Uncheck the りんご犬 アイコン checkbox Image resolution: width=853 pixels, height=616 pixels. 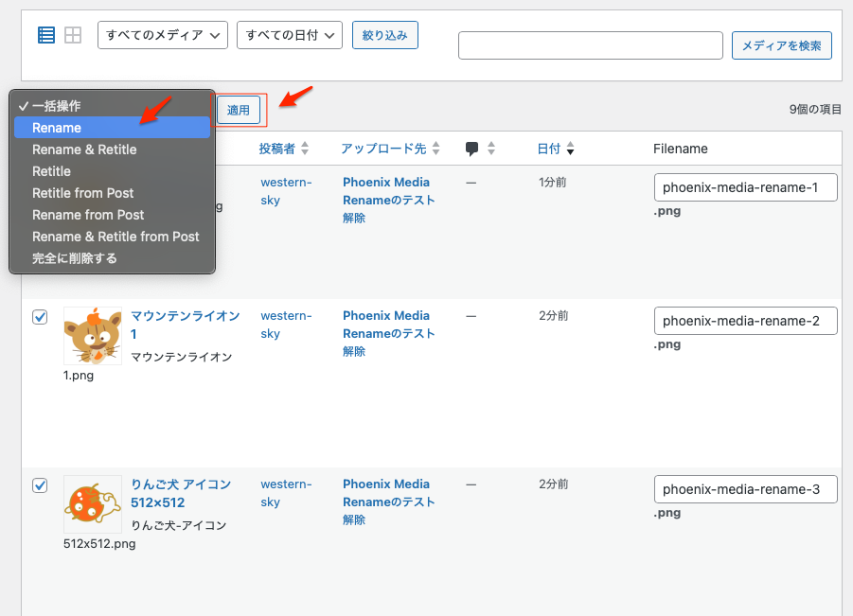pyautogui.click(x=40, y=485)
